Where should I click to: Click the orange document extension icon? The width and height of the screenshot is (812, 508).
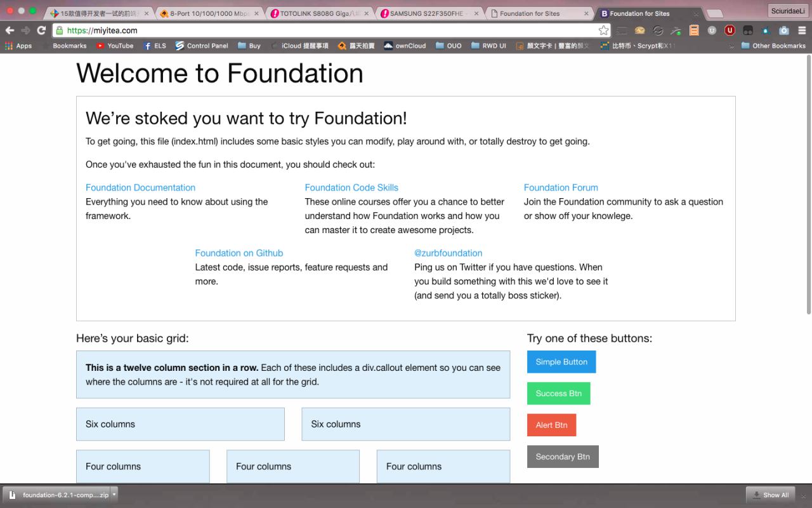pos(694,30)
